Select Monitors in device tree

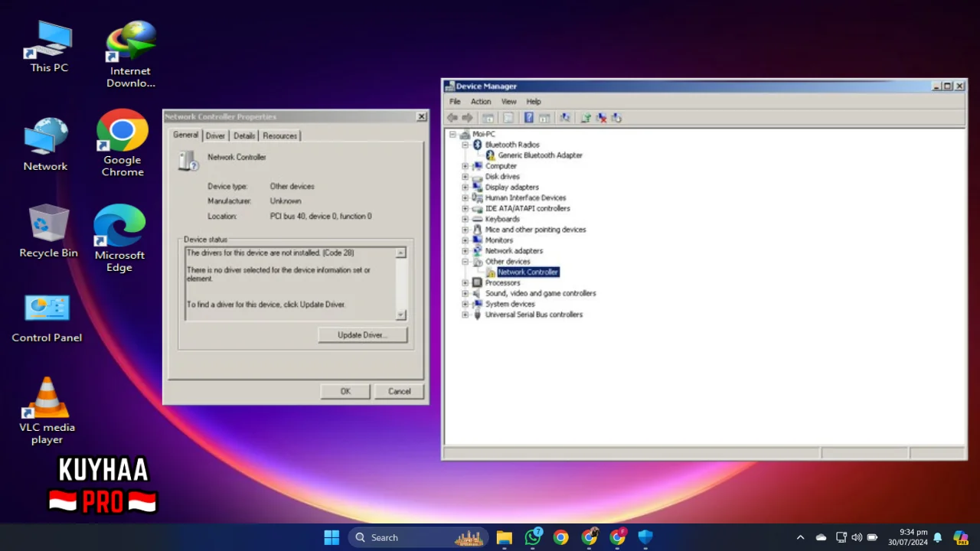(499, 240)
